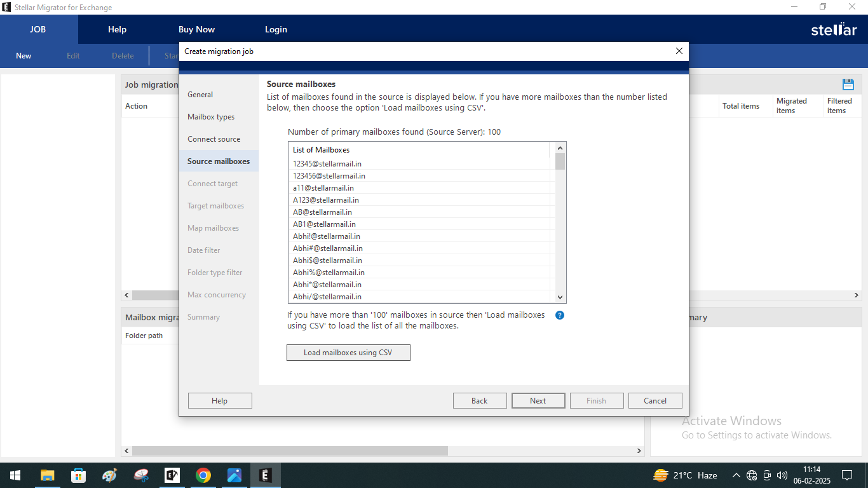The height and width of the screenshot is (488, 868).
Task: Click the Windows Start button
Action: (x=15, y=475)
